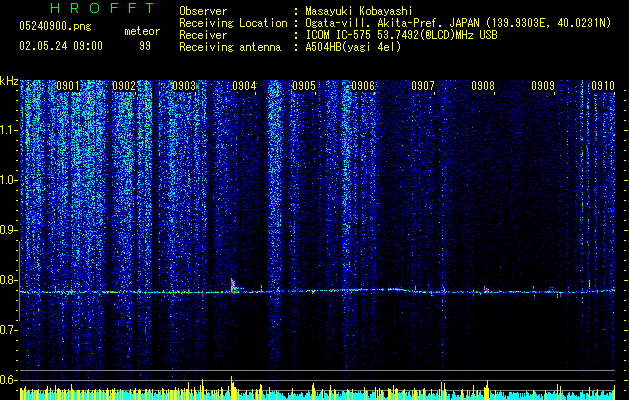This screenshot has width=629, height=400.
Task: Click the Ogata-vill. Akita-Pref. JAPAN location text
Action: [458, 23]
